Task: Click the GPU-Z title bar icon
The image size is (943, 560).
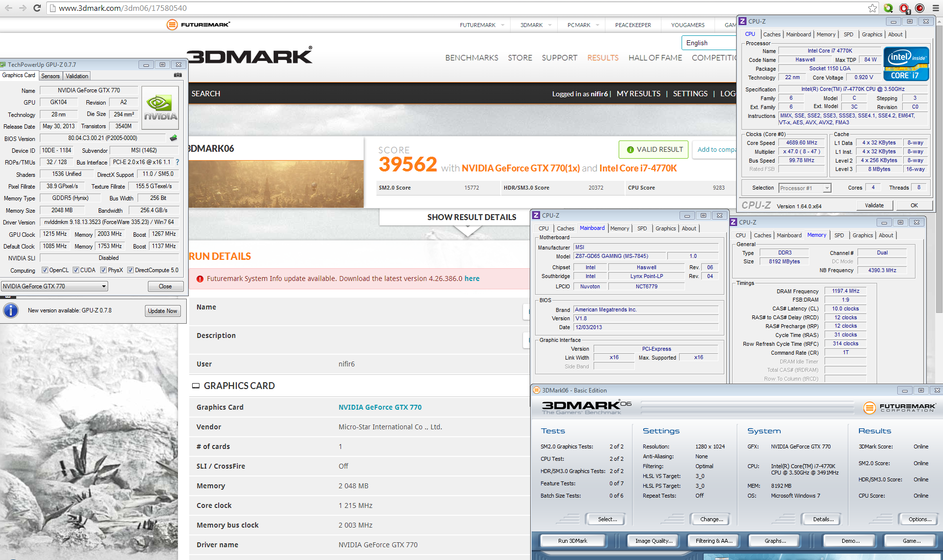Action: (3, 64)
